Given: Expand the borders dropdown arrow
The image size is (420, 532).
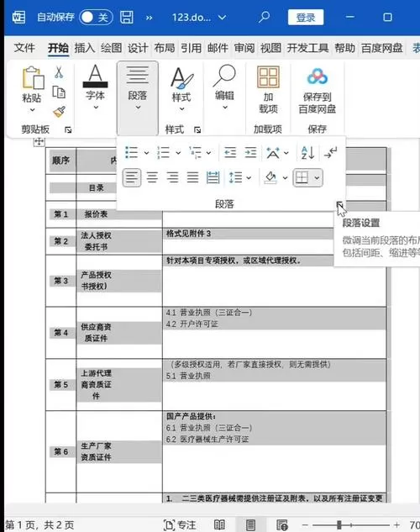Looking at the screenshot, I should pyautogui.click(x=317, y=178).
